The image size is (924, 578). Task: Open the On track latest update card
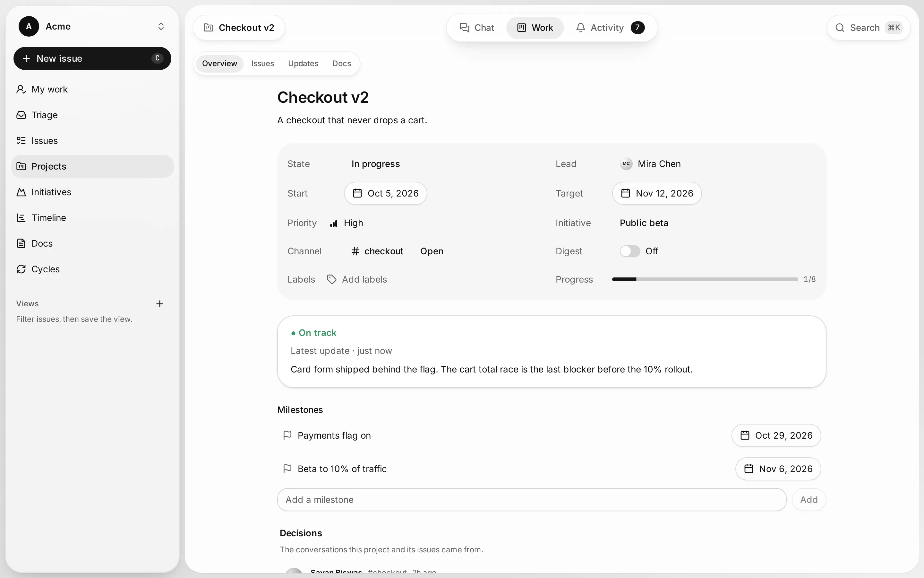click(x=551, y=351)
